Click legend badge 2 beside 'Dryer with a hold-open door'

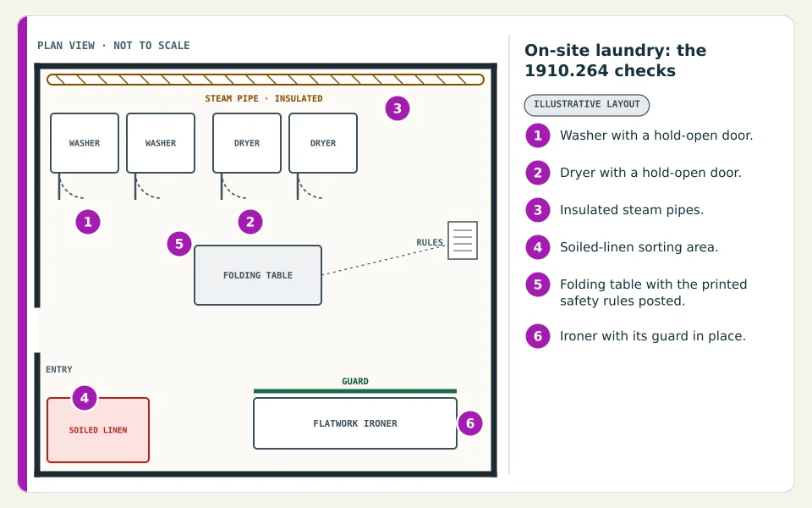pyautogui.click(x=538, y=173)
